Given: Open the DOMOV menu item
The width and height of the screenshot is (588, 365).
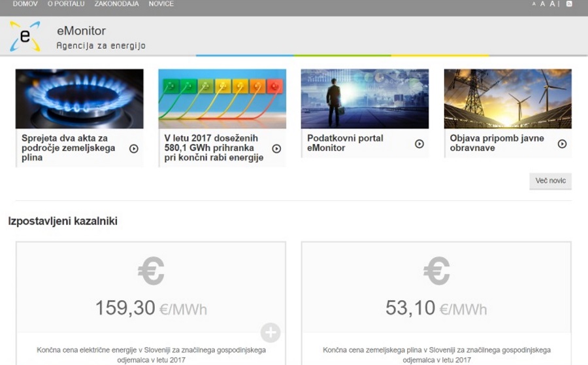Looking at the screenshot, I should pyautogui.click(x=25, y=4).
